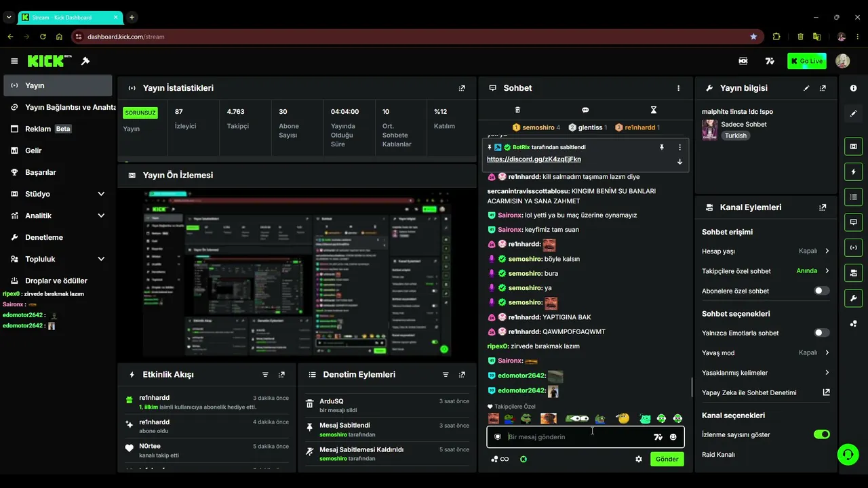Open Hesap yaşı options
The width and height of the screenshot is (868, 488).
tap(766, 251)
